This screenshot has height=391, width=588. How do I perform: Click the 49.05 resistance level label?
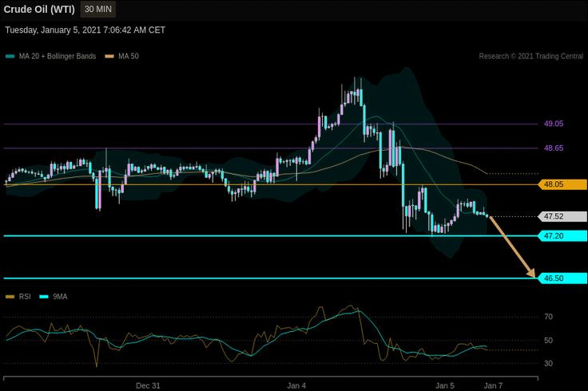pyautogui.click(x=554, y=124)
